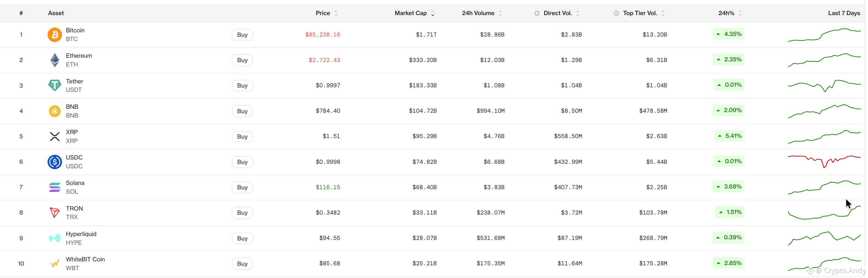
Task: Click the Bitcoin orange logo icon
Action: [54, 35]
